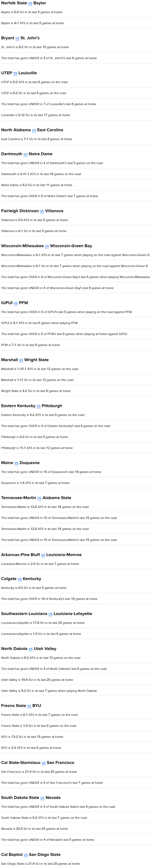The image size is (153, 868).
Task: Open Arkansas-Pine Bluff vs Louisiana-Monroe link
Action: coord(43,555)
